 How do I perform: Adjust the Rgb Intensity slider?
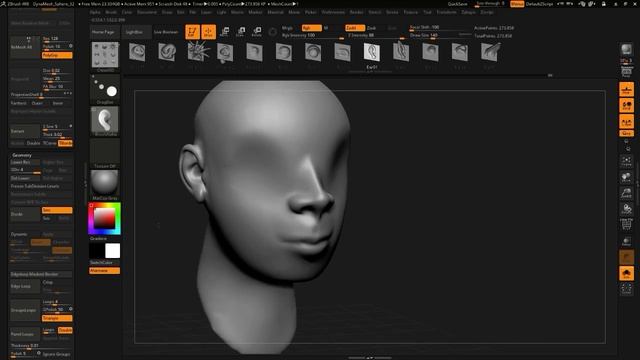tap(313, 36)
